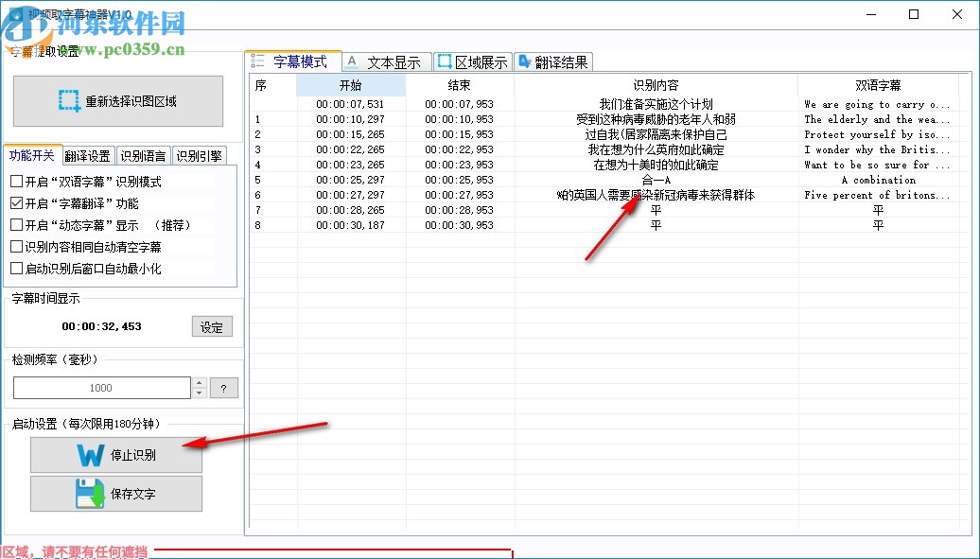
Task: Click the application icon in the title bar
Action: (14, 14)
